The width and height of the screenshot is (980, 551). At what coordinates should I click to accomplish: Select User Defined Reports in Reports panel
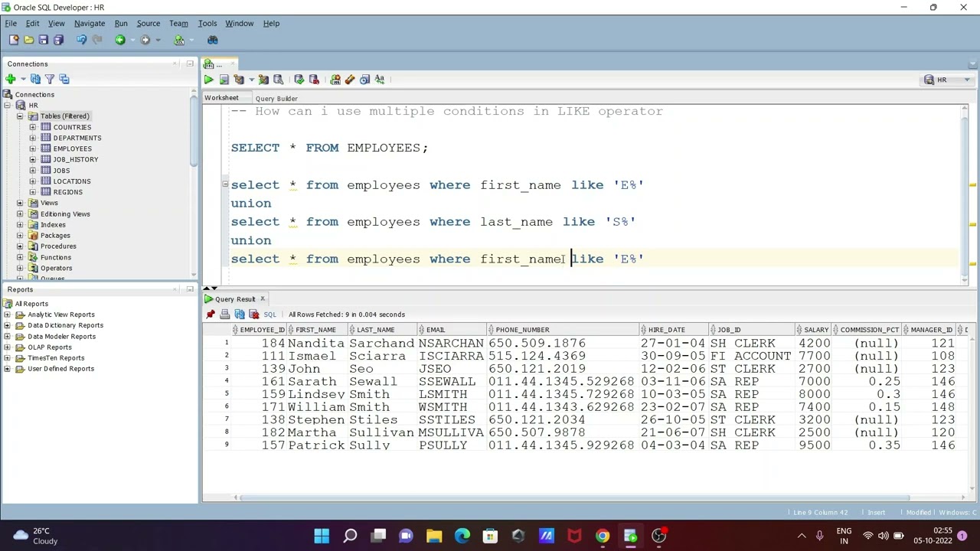click(60, 369)
